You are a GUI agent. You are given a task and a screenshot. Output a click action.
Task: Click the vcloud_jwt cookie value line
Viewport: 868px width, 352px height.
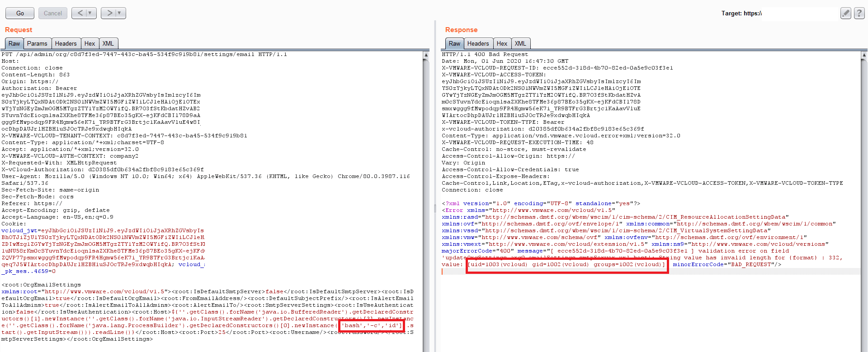[x=103, y=230]
